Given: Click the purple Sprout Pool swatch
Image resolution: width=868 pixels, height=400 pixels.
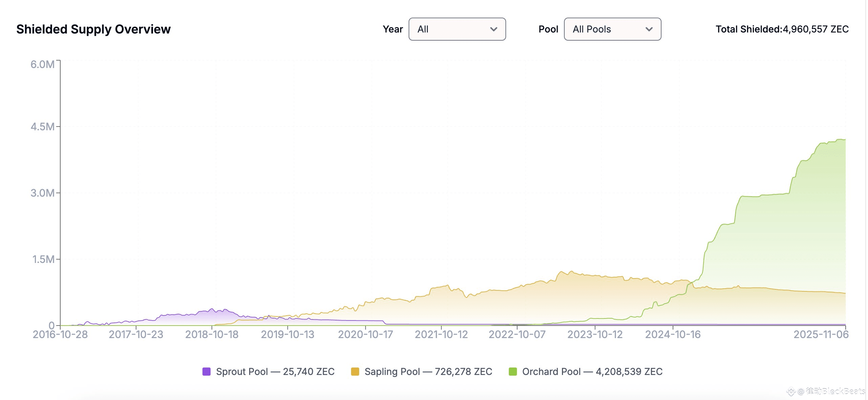Looking at the screenshot, I should pyautogui.click(x=206, y=372).
